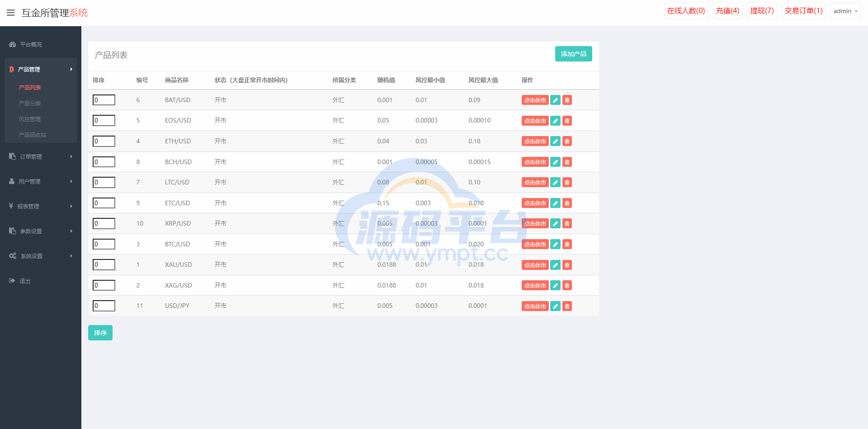Click the 排序 button below the table
Viewport: 868px width, 429px height.
tap(100, 333)
